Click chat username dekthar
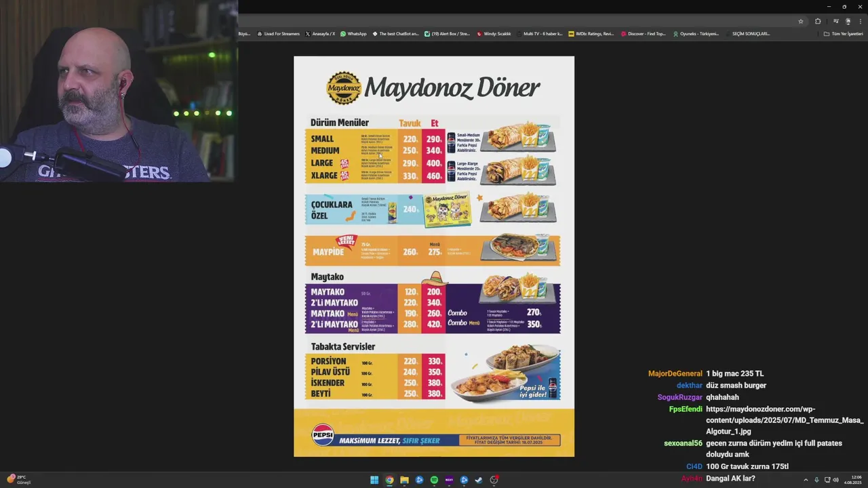This screenshot has width=868, height=488. pyautogui.click(x=690, y=386)
